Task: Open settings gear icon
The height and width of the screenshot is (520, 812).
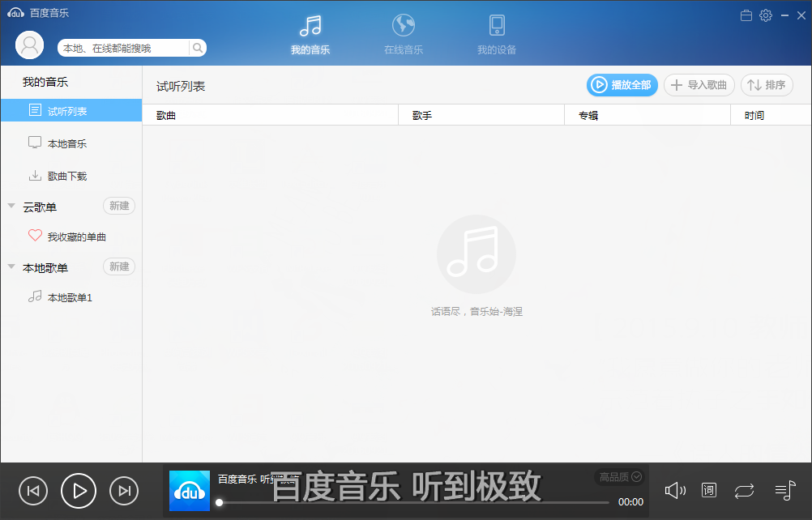Action: coord(766,15)
